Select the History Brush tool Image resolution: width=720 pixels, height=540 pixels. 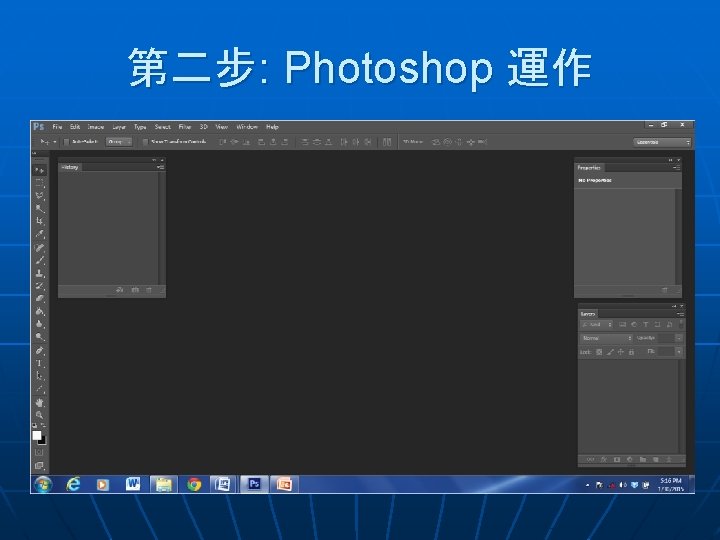click(x=39, y=287)
